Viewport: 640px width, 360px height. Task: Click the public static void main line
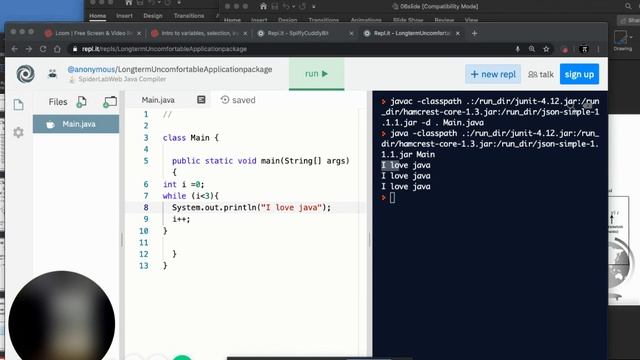point(260,161)
